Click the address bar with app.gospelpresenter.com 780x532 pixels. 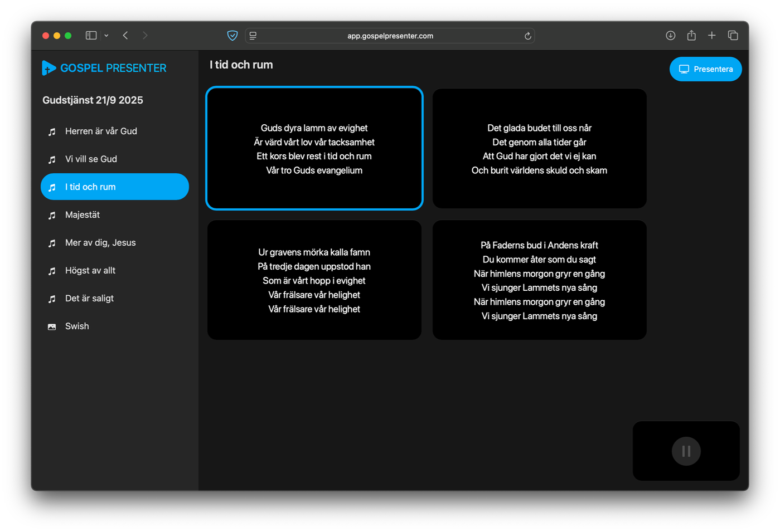[x=390, y=36]
